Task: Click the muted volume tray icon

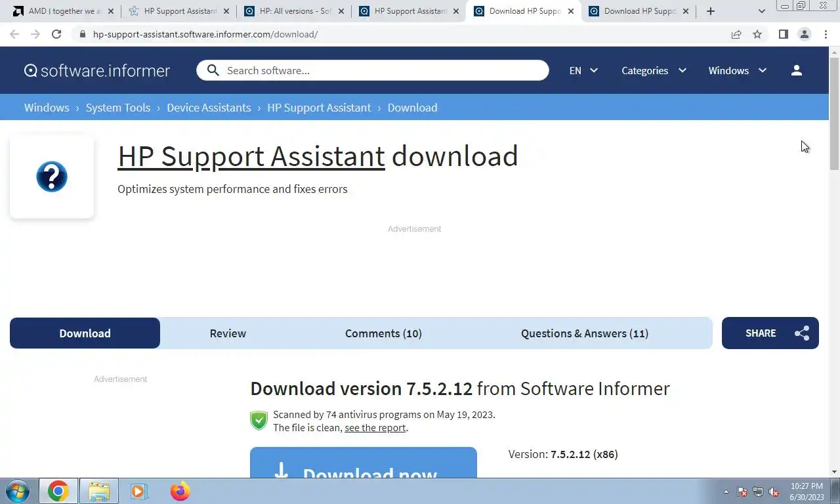Action: (x=774, y=492)
